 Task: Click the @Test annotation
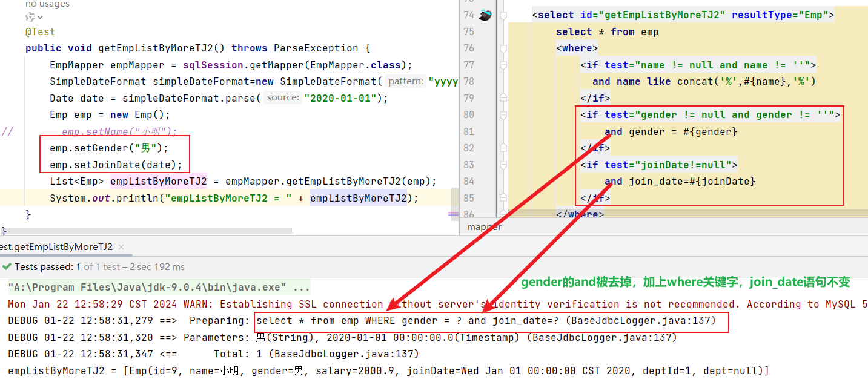(39, 31)
